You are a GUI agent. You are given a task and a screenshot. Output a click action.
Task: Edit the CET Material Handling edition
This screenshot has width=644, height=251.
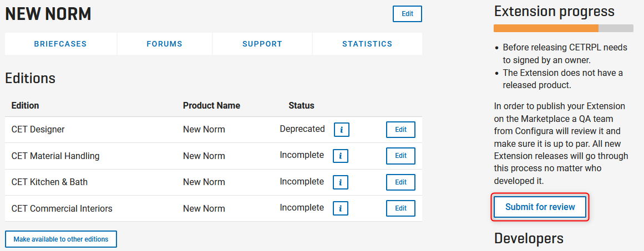[x=400, y=156]
